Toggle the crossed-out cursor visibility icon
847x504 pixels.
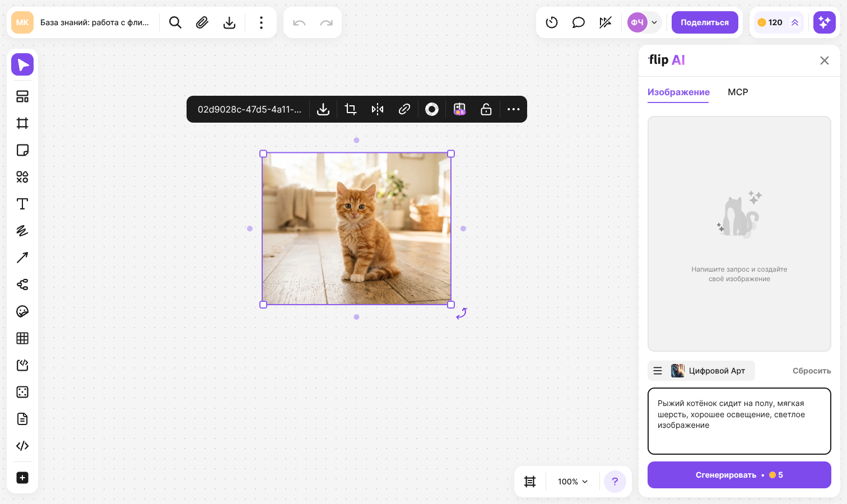tap(606, 22)
